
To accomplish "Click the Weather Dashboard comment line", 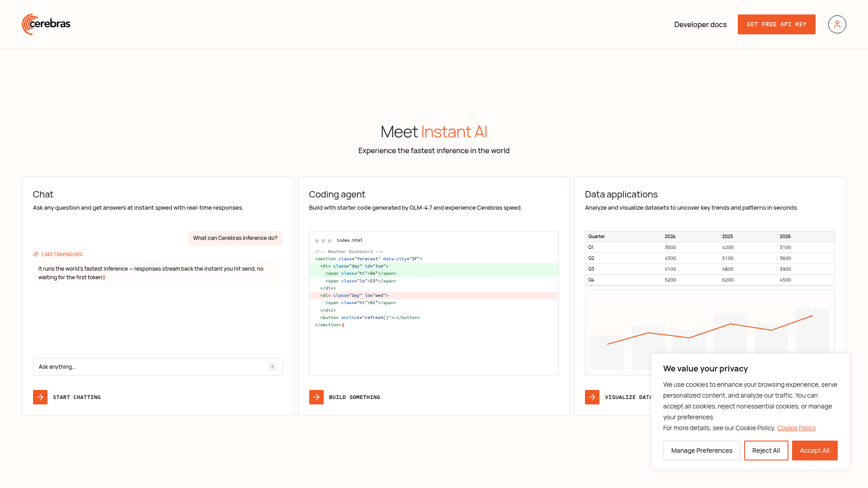I will tap(349, 252).
